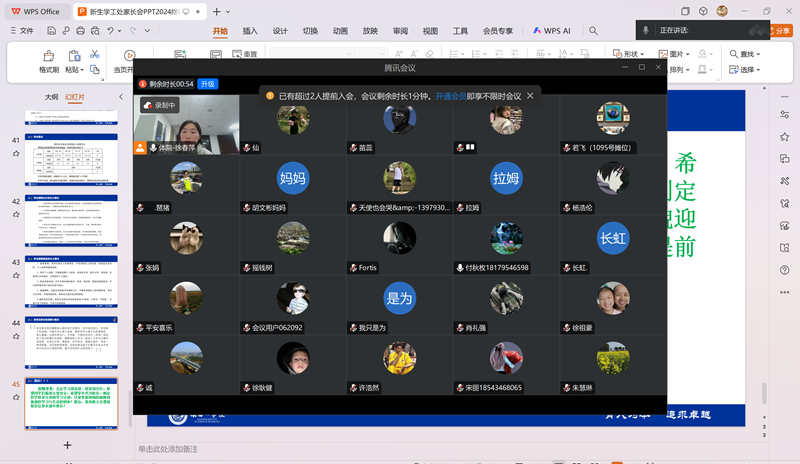Open the 设计 ribbon tab
This screenshot has width=800, height=464.
click(280, 31)
